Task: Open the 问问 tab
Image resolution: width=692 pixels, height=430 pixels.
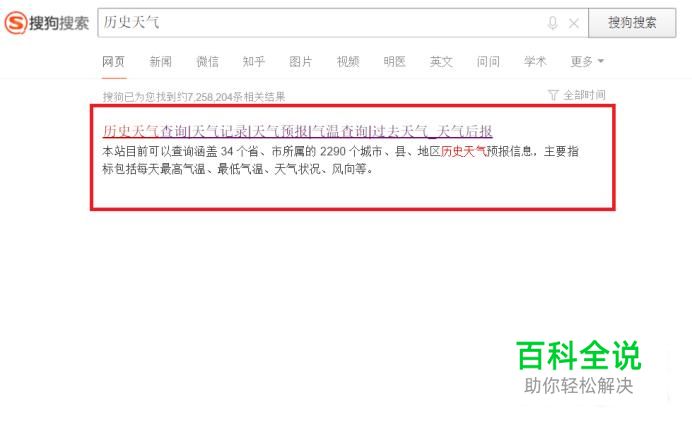Action: point(488,61)
